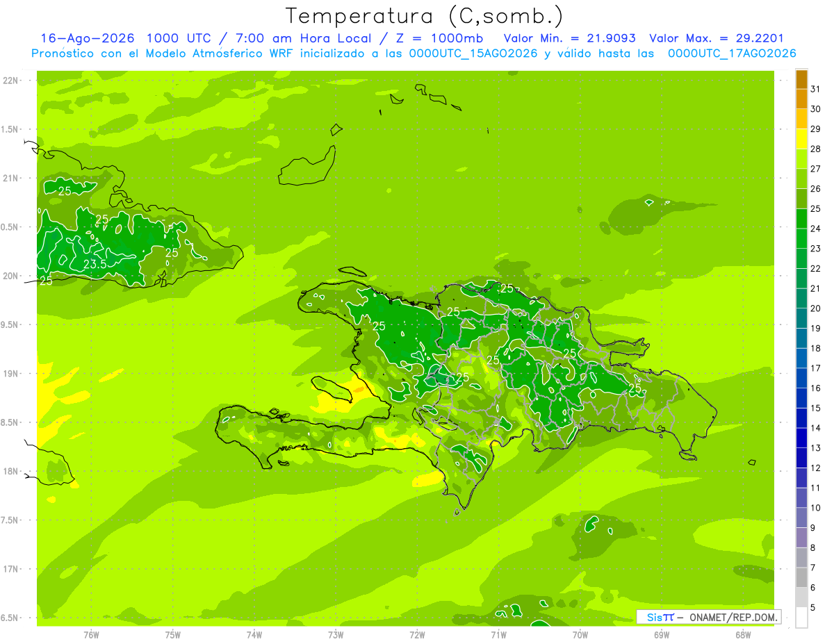Image resolution: width=834 pixels, height=644 pixels.
Task: Click the "9.5N" latitude tick label
Action: 10,324
